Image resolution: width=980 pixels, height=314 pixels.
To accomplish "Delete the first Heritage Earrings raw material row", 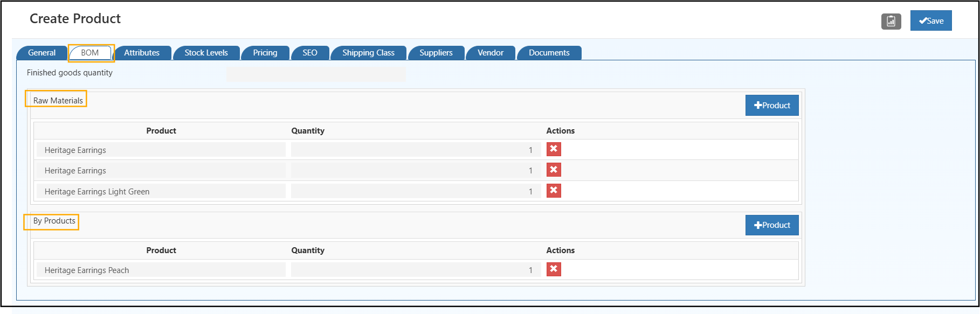I will [x=554, y=149].
